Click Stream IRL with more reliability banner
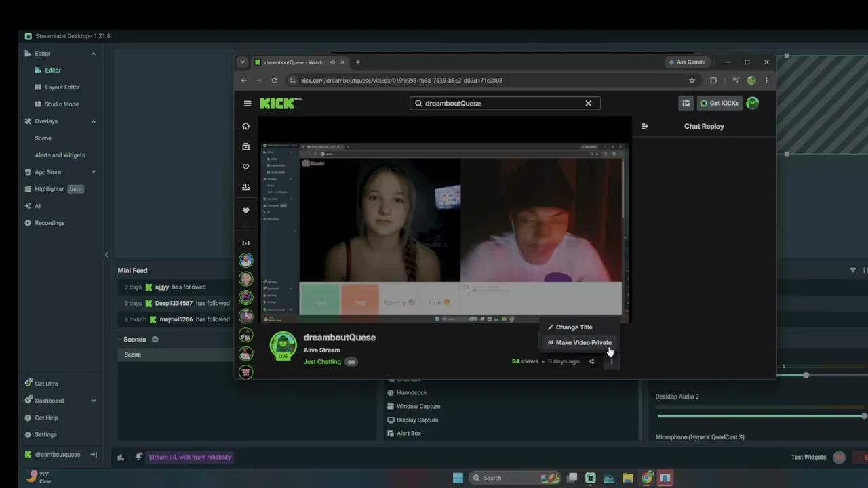Viewport: 868px width, 488px height. click(190, 457)
